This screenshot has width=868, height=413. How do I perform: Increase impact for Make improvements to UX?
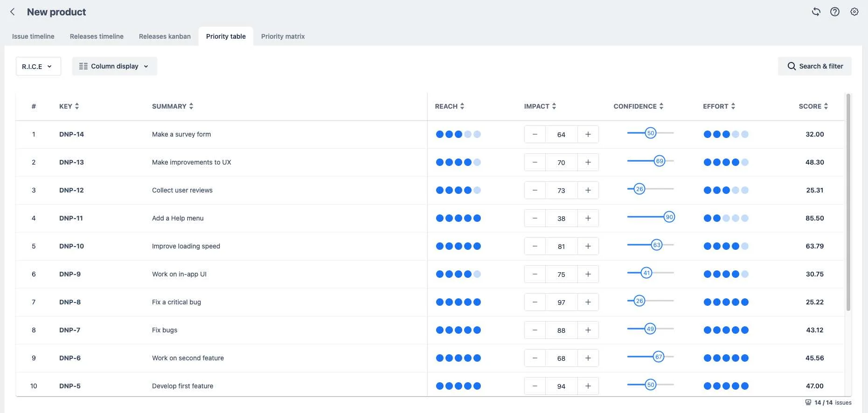(x=588, y=162)
